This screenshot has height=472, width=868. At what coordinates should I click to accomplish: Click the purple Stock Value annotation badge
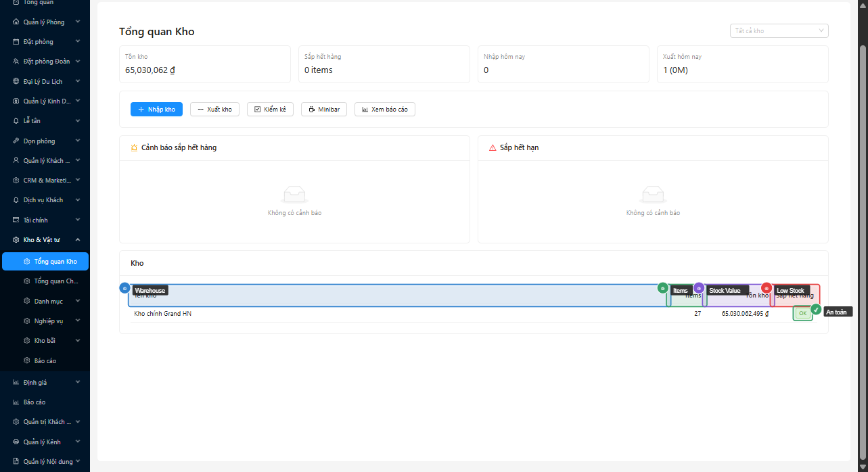click(699, 288)
